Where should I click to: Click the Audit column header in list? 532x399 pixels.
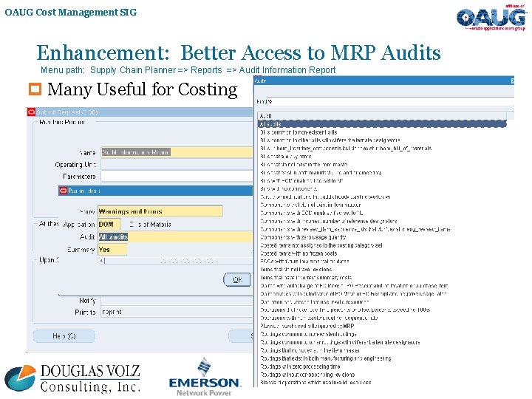coord(382,116)
